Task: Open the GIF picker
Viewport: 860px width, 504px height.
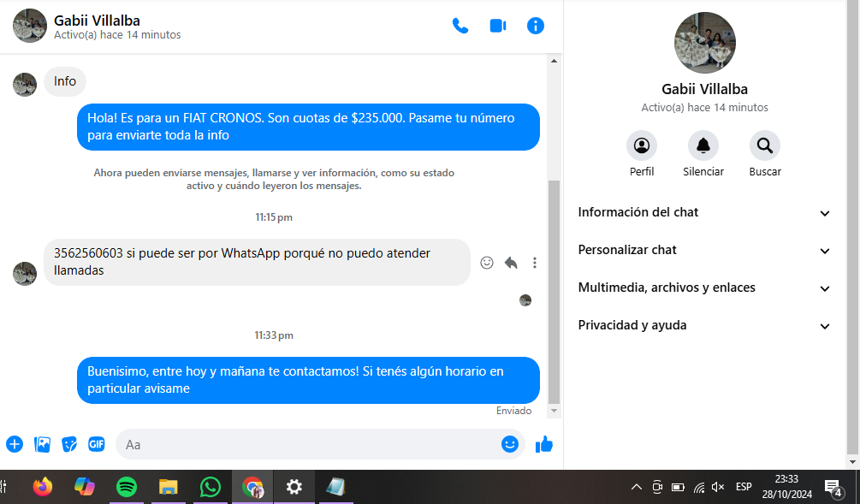Action: click(97, 444)
